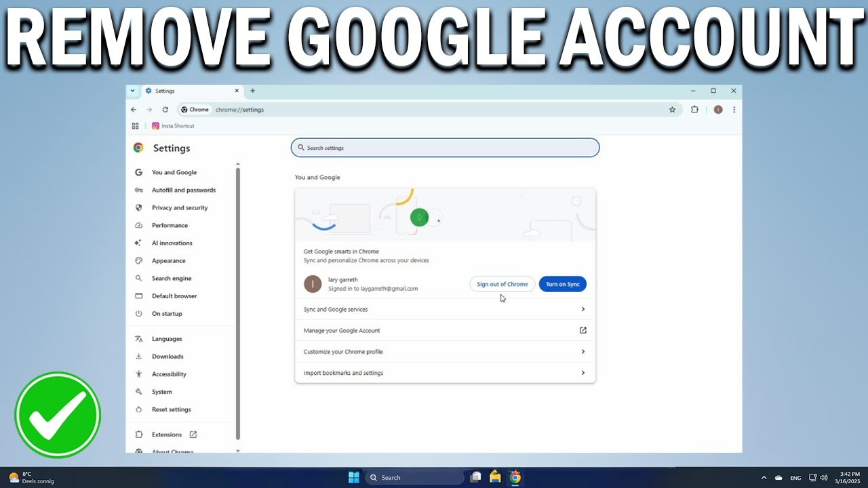Open the weather widget in taskbar
This screenshot has height=488, width=868.
point(31,477)
